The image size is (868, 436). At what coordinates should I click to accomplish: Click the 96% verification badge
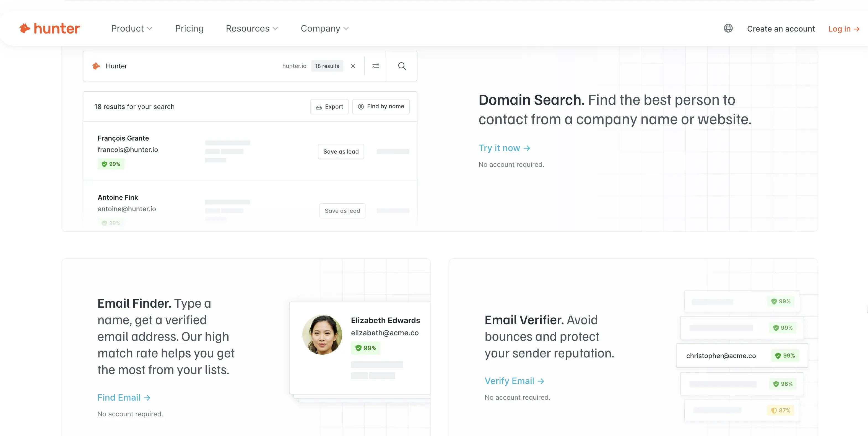click(x=783, y=384)
